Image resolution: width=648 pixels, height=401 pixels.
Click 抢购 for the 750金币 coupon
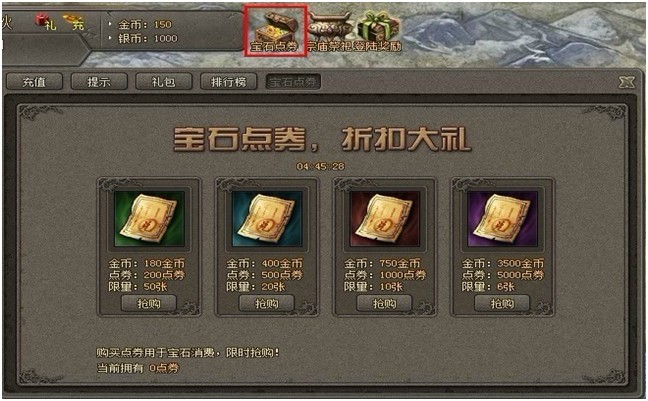[x=384, y=304]
